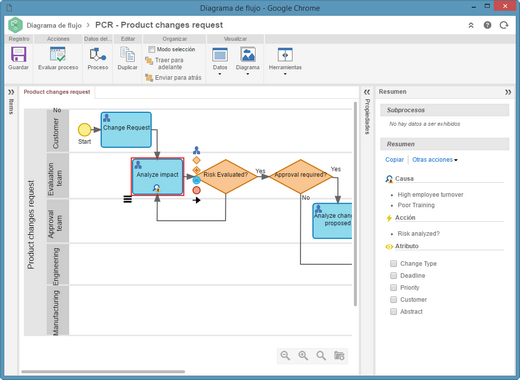The height and width of the screenshot is (380, 520).
Task: Tick the Priority attribute checkbox
Action: click(394, 288)
